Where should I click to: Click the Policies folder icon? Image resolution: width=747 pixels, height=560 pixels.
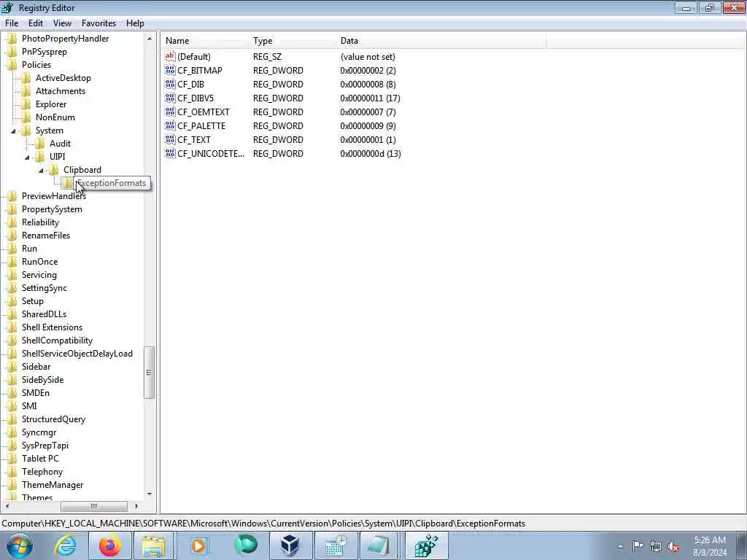(x=12, y=65)
